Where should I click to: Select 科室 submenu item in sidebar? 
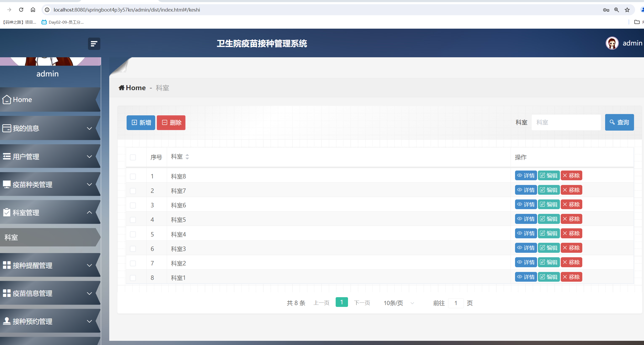(x=50, y=237)
